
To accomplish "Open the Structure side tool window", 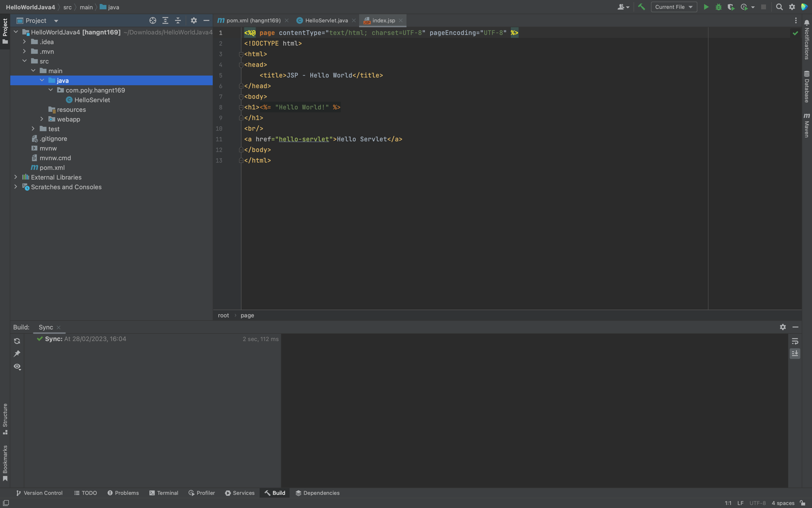I will pyautogui.click(x=5, y=419).
